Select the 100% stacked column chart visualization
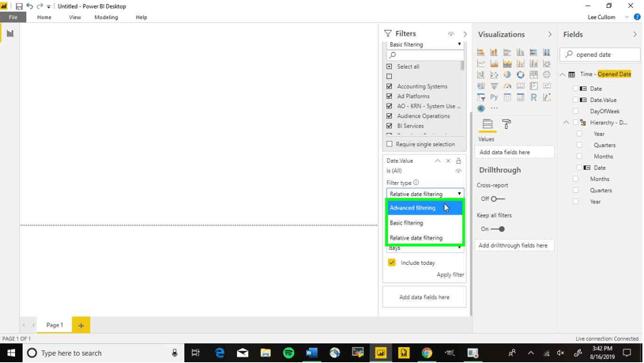Viewport: 644px width, 363px height. coord(547,52)
